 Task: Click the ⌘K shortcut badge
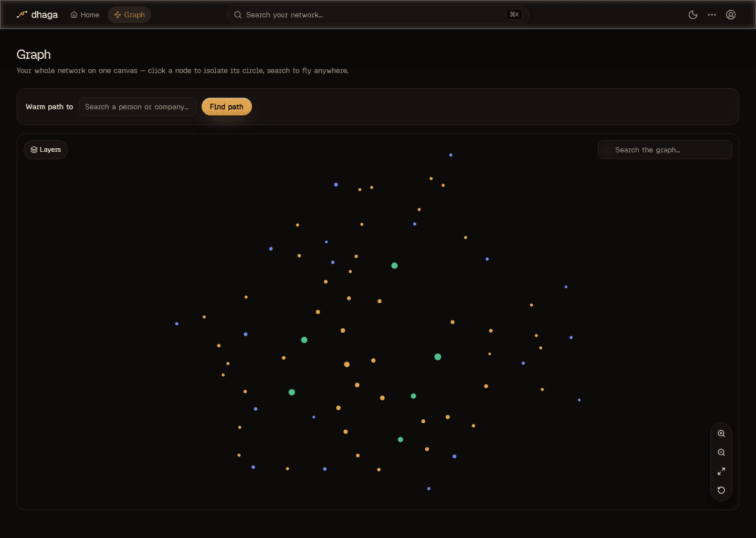point(514,15)
